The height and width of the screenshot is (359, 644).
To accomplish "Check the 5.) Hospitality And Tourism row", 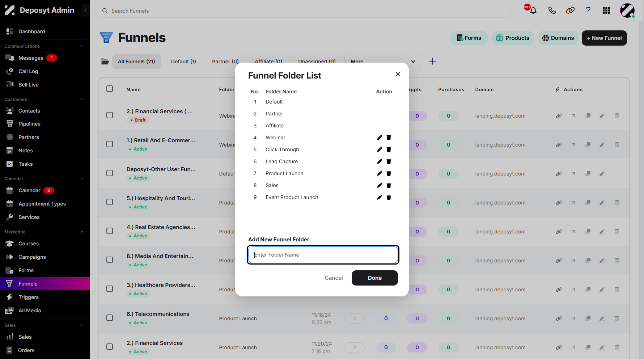I will 110,202.
